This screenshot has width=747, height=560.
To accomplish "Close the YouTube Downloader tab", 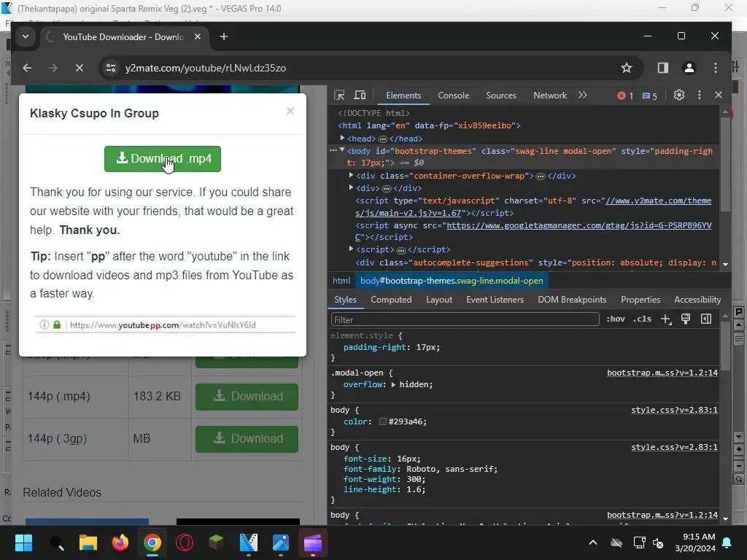I will [x=198, y=36].
